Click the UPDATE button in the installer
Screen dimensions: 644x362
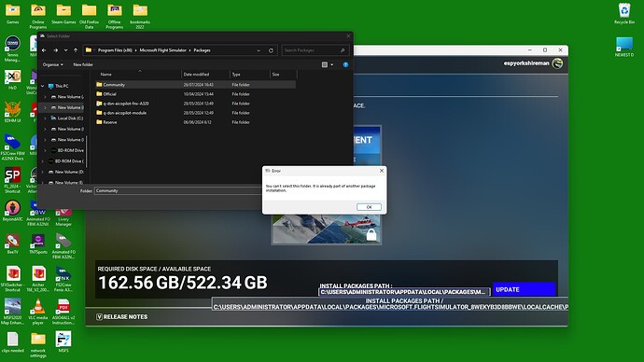click(525, 289)
